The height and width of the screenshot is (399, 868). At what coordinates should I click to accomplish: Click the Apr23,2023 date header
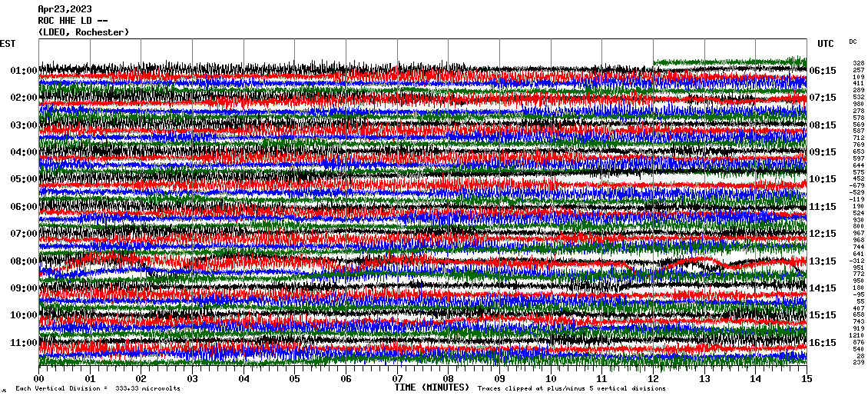[x=65, y=9]
